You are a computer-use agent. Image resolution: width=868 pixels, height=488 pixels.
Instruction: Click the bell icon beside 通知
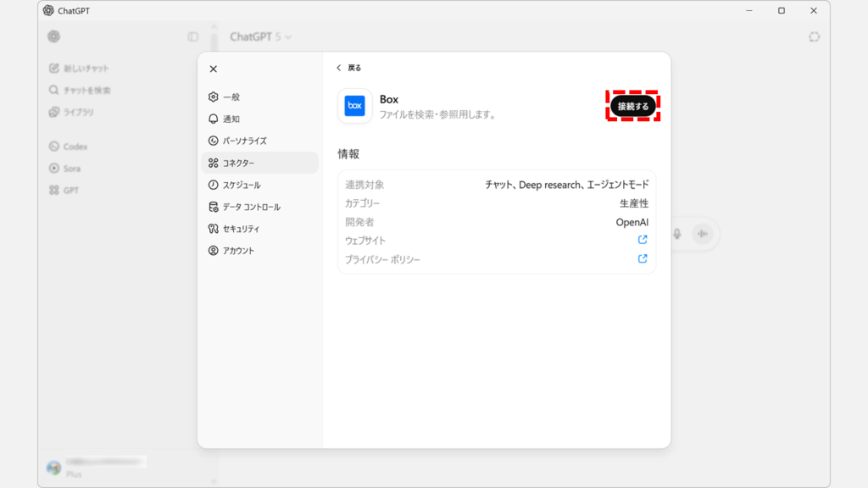pyautogui.click(x=213, y=119)
